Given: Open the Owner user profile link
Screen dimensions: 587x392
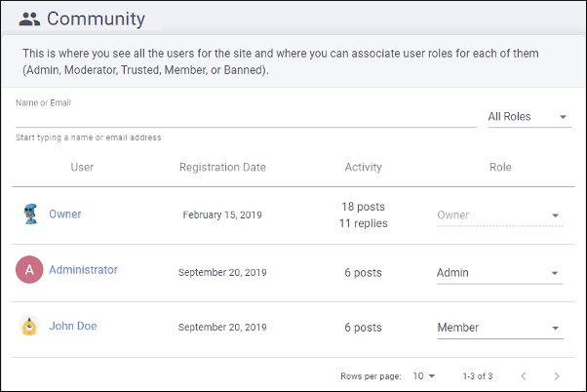Looking at the screenshot, I should click(x=65, y=215).
